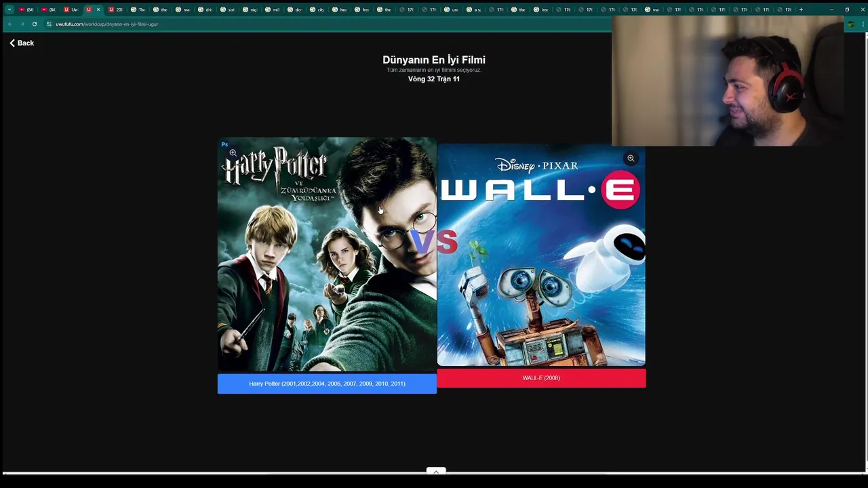This screenshot has width=868, height=488.
Task: Open the tab search dropdown arrow
Action: click(x=9, y=9)
